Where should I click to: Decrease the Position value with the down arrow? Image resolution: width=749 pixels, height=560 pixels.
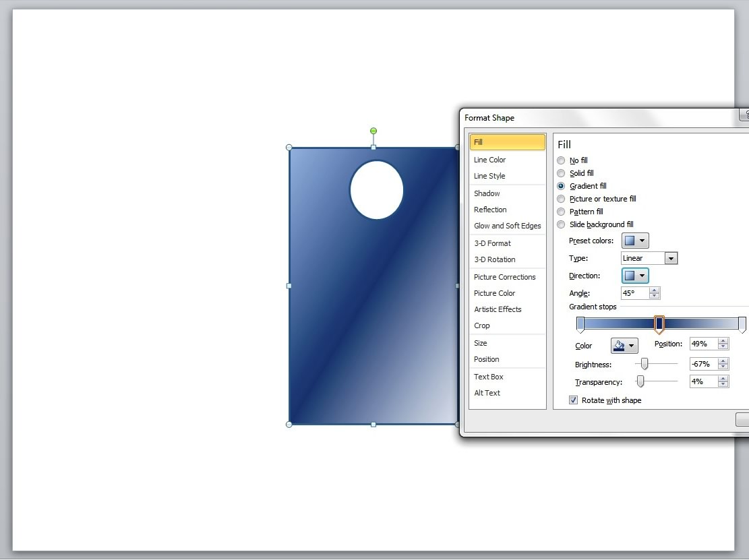(722, 347)
